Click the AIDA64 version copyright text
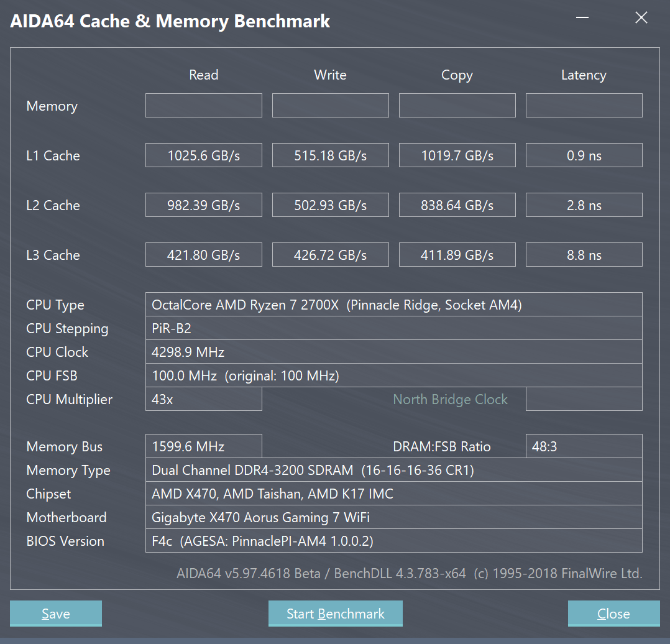The height and width of the screenshot is (644, 670). tap(410, 573)
